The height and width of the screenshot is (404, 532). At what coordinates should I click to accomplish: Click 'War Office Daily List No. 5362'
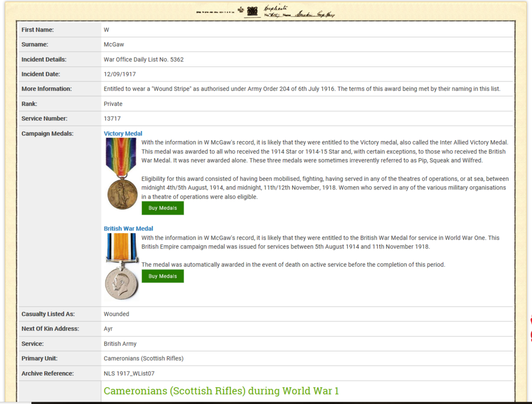(144, 60)
